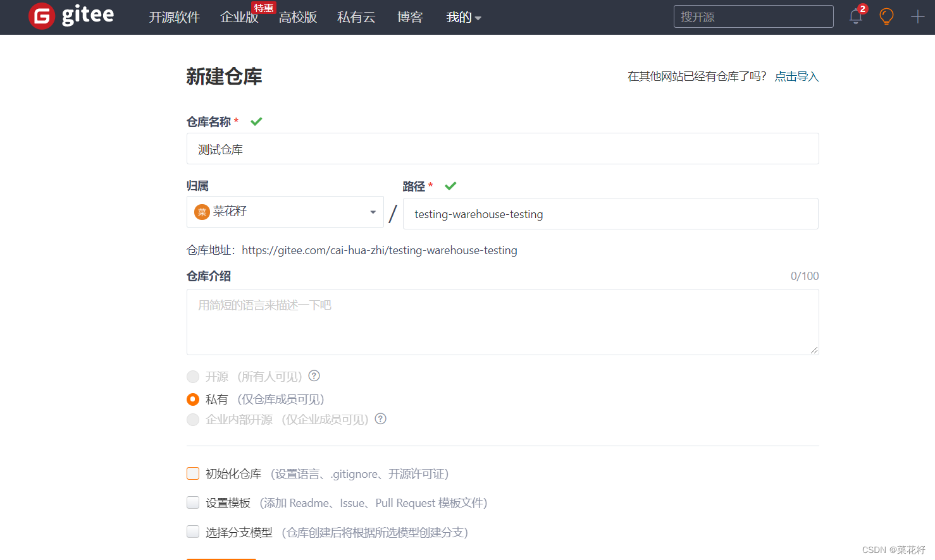Image resolution: width=935 pixels, height=560 pixels.
Task: Open the 归属 owner dropdown
Action: click(285, 212)
